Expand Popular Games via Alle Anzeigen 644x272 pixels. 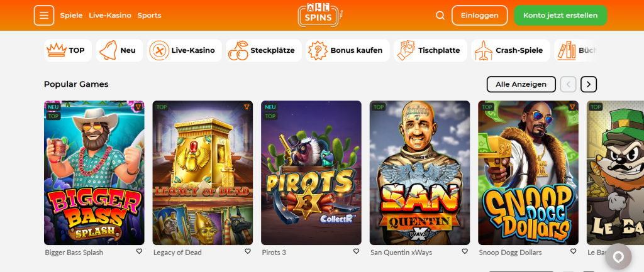click(x=521, y=85)
